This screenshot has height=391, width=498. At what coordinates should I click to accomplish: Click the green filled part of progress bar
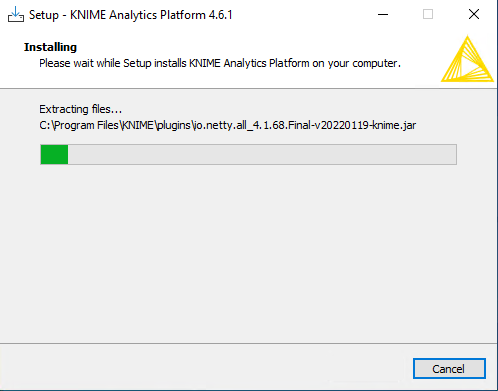click(x=54, y=154)
